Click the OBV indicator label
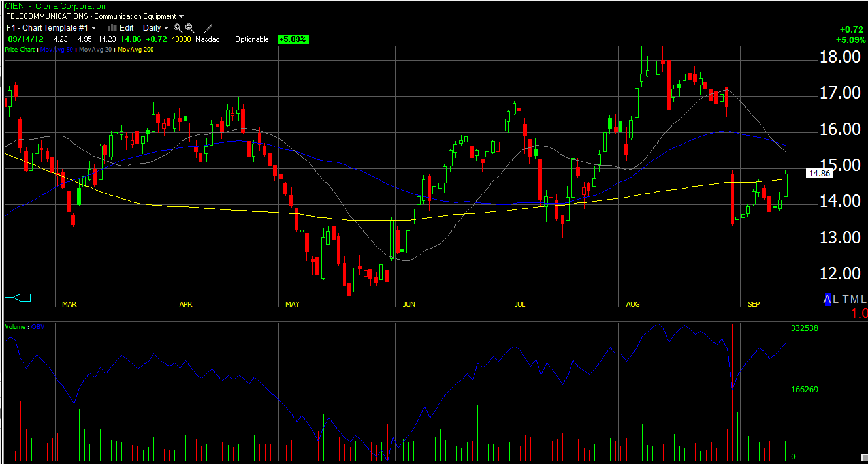The height and width of the screenshot is (464, 868). point(39,326)
